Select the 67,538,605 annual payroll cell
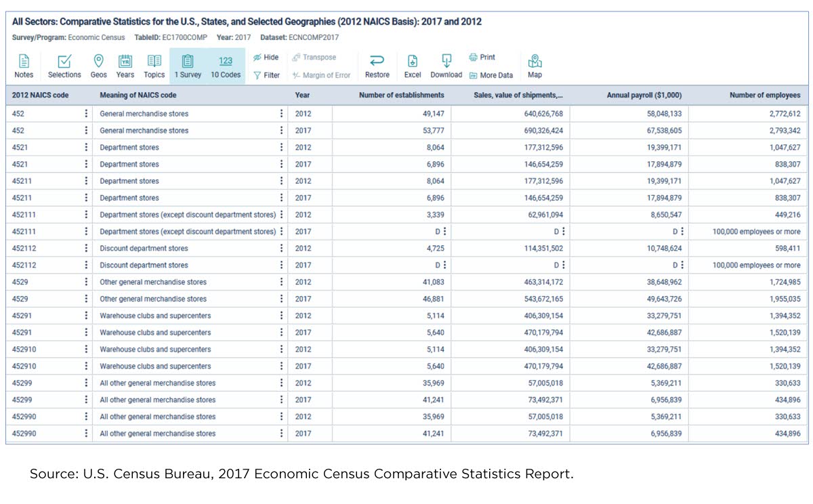 [x=629, y=131]
